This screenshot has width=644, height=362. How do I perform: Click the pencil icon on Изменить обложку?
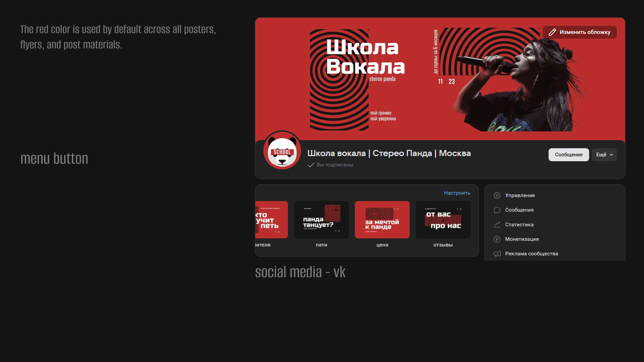553,32
